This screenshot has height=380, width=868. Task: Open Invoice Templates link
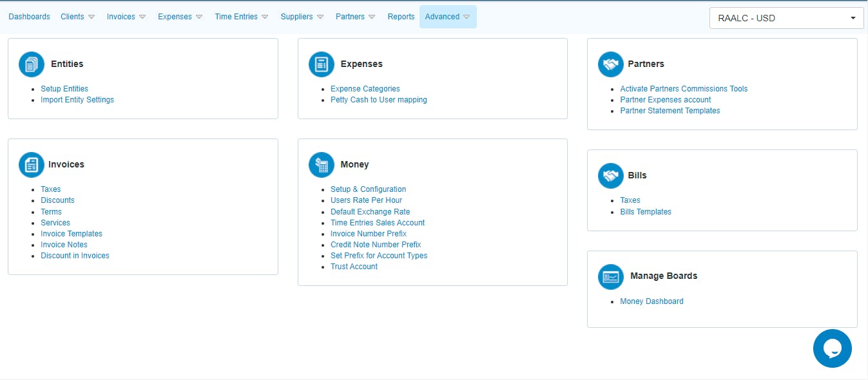coord(72,234)
